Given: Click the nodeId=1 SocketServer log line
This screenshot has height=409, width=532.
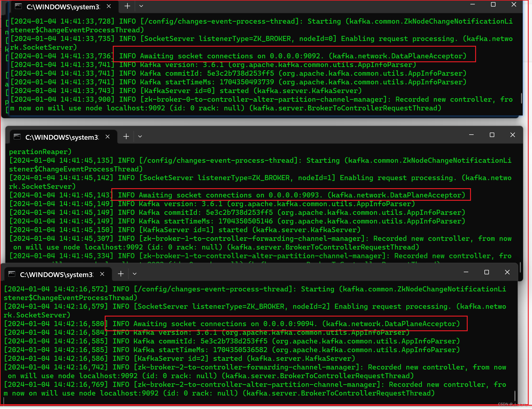Looking at the screenshot, I should pos(260,182).
